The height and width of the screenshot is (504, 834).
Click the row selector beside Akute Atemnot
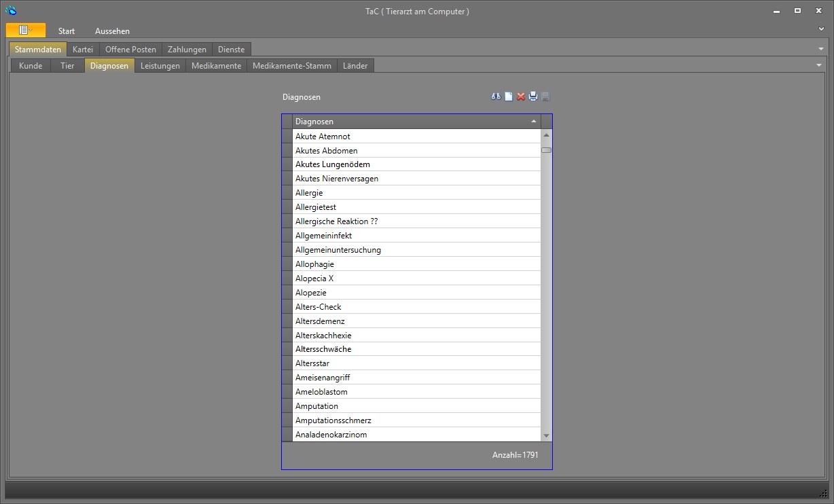(287, 136)
